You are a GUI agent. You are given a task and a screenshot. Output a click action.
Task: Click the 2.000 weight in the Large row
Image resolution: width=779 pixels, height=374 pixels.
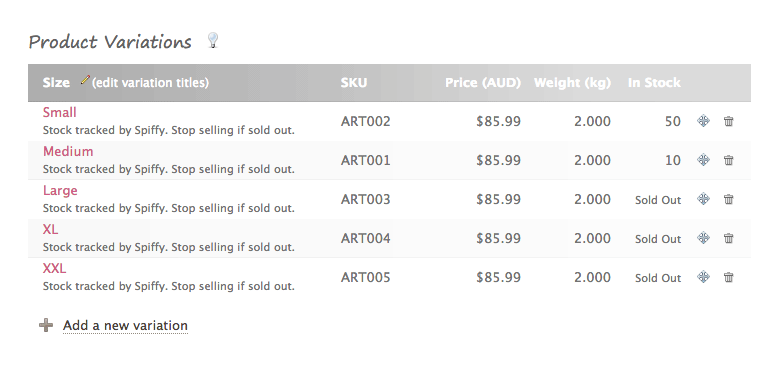pos(592,199)
